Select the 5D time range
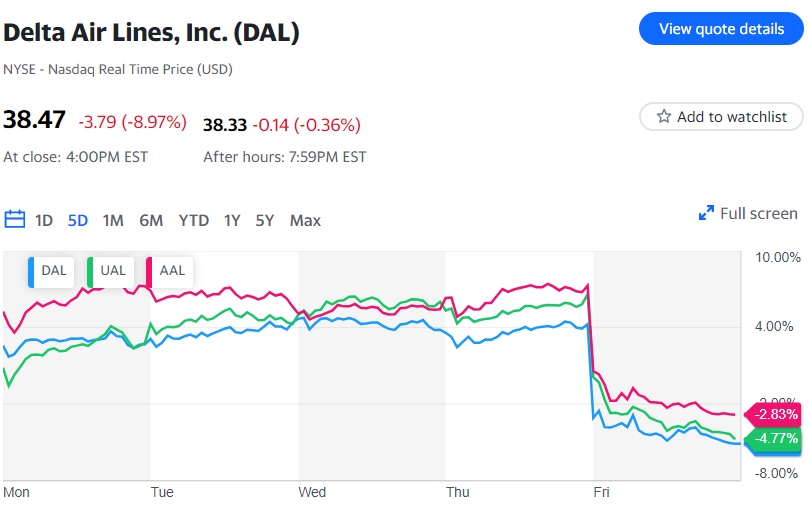This screenshot has height=513, width=808. pos(78,220)
